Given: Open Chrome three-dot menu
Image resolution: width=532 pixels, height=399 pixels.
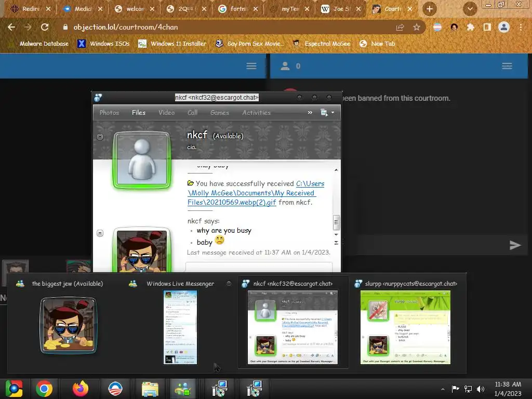Looking at the screenshot, I should 521,27.
